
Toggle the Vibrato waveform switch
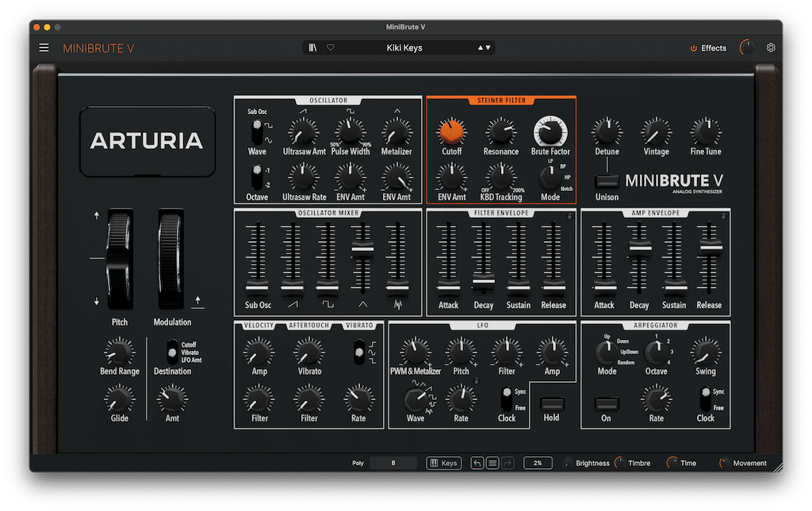click(x=358, y=353)
